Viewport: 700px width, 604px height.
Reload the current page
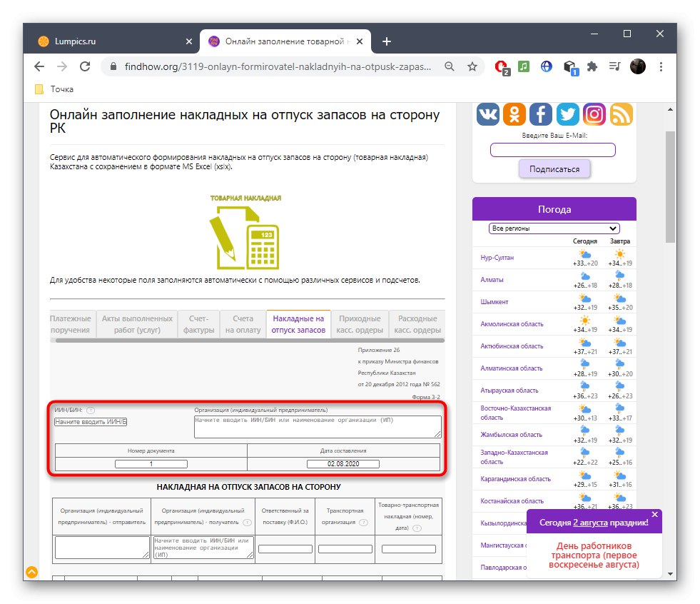(85, 66)
